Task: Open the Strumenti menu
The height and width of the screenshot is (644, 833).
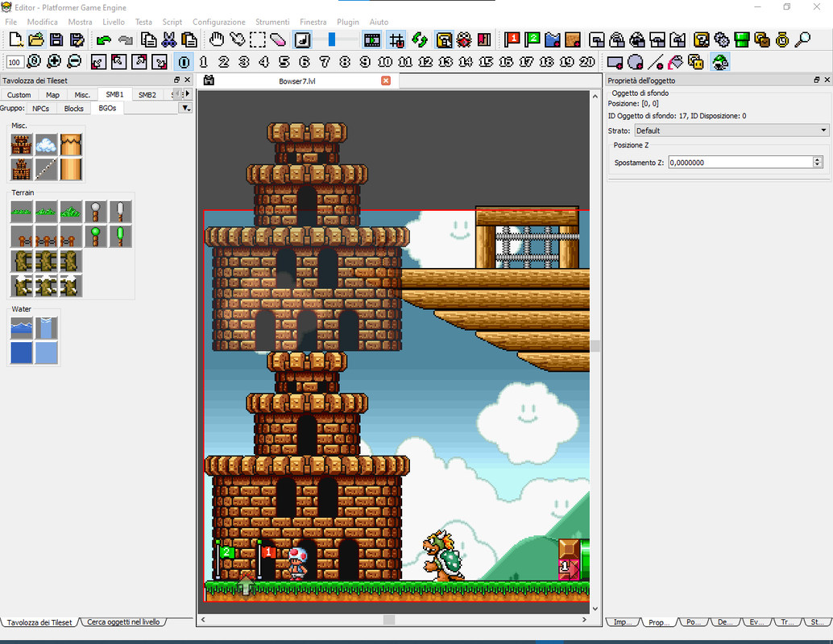Action: pyautogui.click(x=272, y=22)
